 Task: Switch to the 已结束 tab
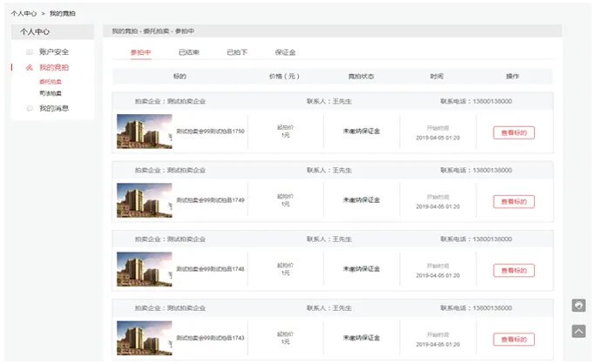[x=189, y=52]
